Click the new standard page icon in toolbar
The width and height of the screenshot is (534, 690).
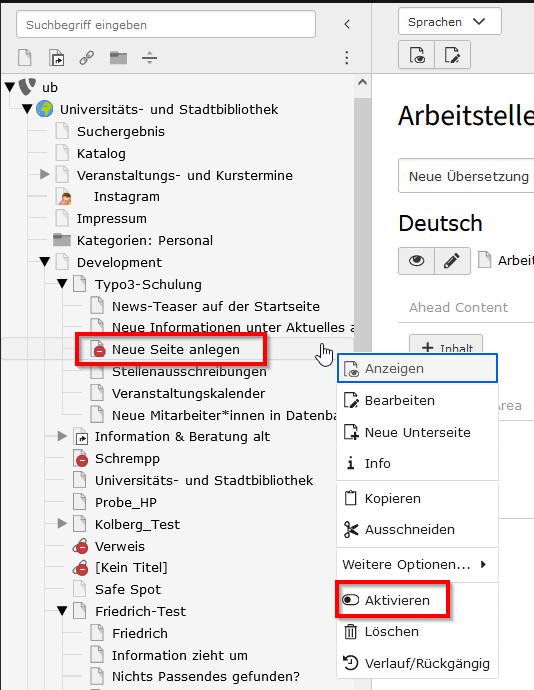[x=25, y=58]
